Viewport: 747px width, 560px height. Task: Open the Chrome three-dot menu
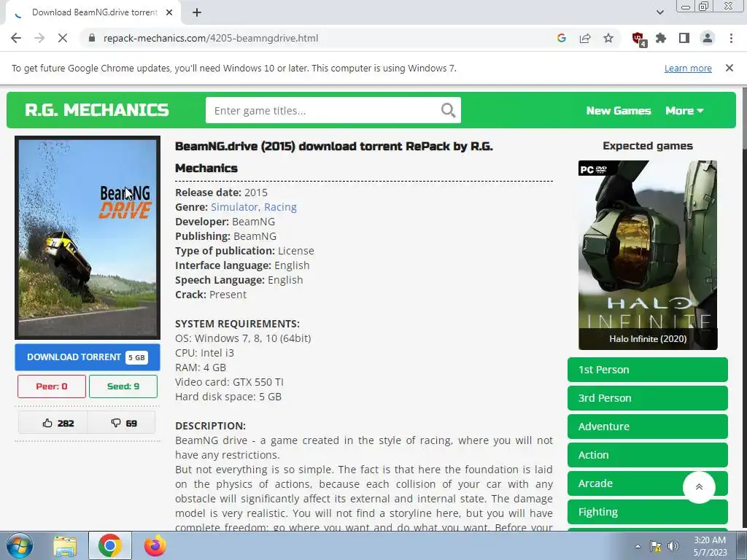pos(731,38)
